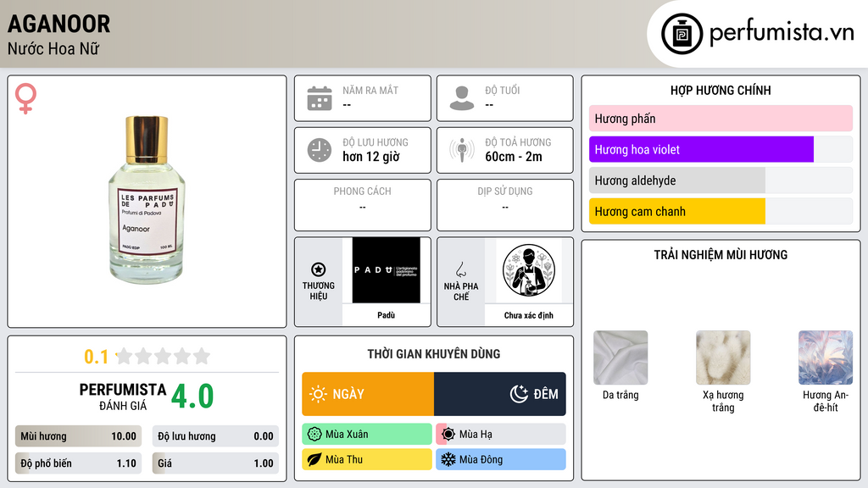Click the person icon beside Độ tuổi
The height and width of the screenshot is (488, 868).
[462, 98]
